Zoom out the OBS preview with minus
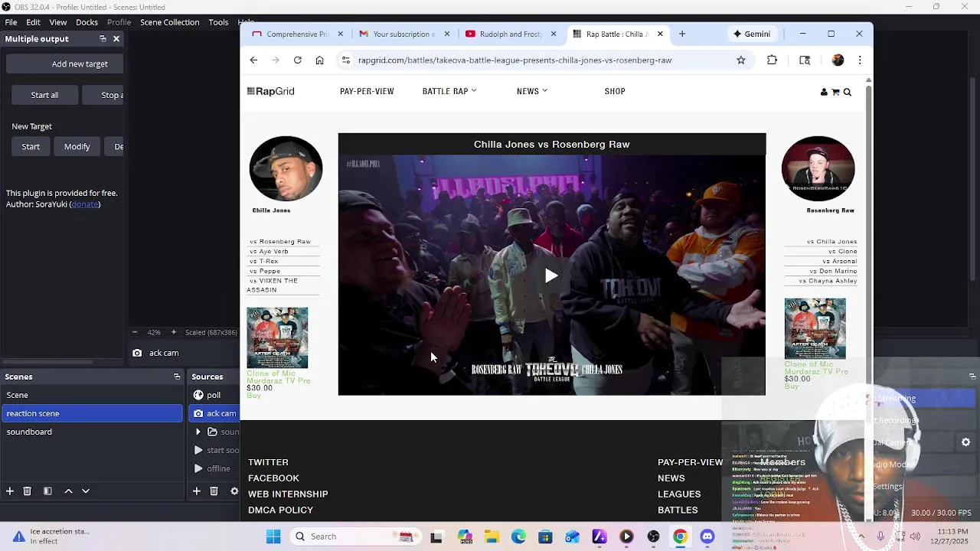 coord(135,332)
